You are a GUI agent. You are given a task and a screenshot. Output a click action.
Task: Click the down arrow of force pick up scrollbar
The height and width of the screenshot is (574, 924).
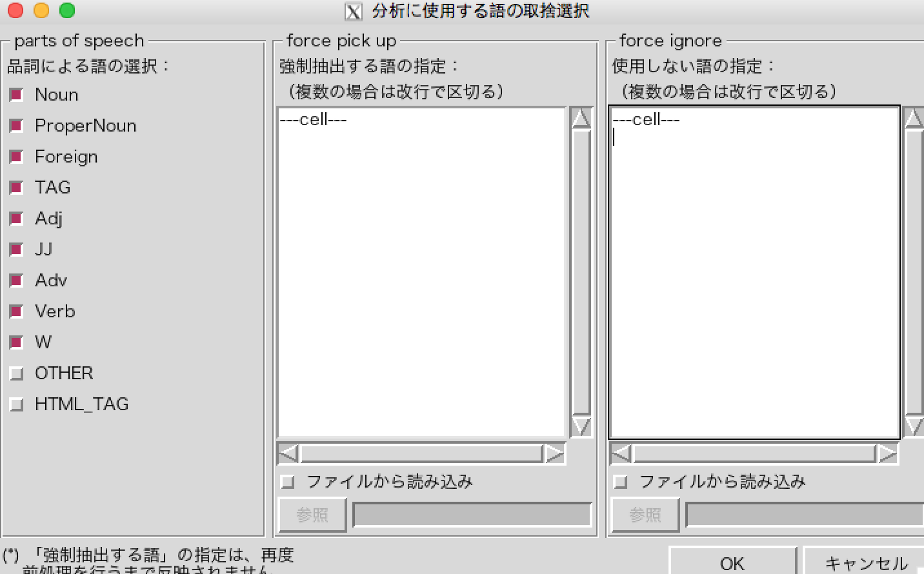[581, 426]
